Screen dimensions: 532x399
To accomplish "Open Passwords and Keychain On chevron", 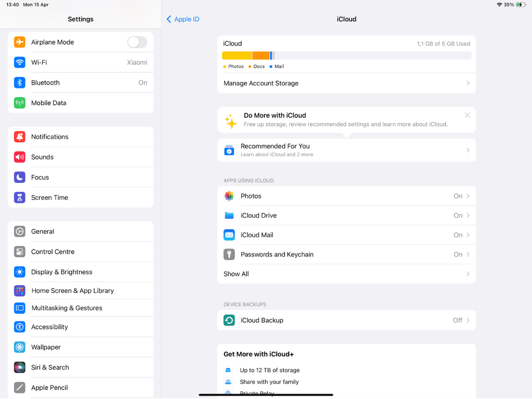I will click(x=468, y=254).
